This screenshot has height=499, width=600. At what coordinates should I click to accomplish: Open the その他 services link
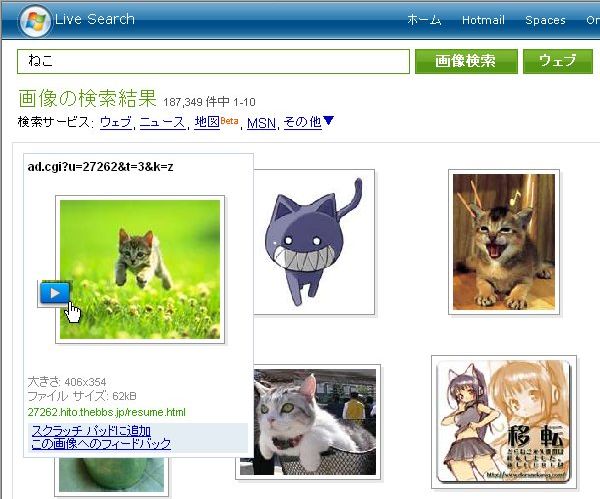(x=302, y=122)
